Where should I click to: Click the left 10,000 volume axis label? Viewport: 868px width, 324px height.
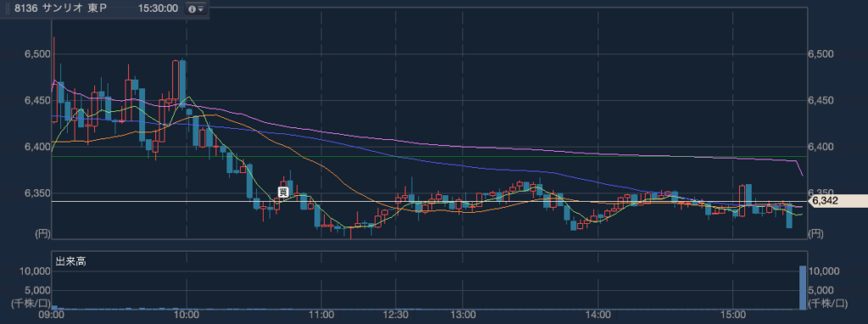tap(34, 271)
